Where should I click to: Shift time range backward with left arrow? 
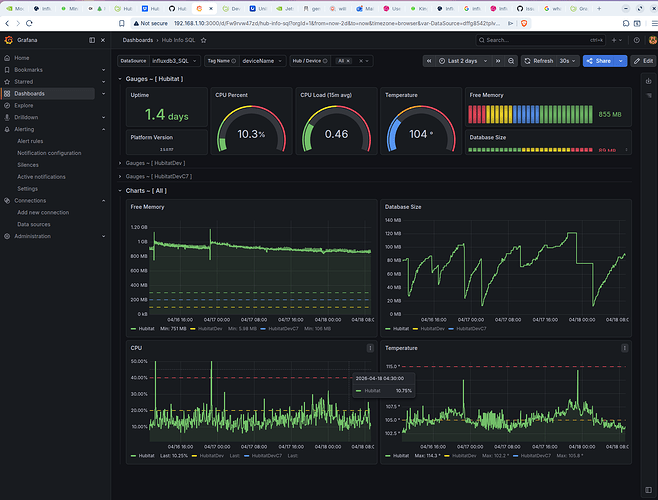point(429,61)
